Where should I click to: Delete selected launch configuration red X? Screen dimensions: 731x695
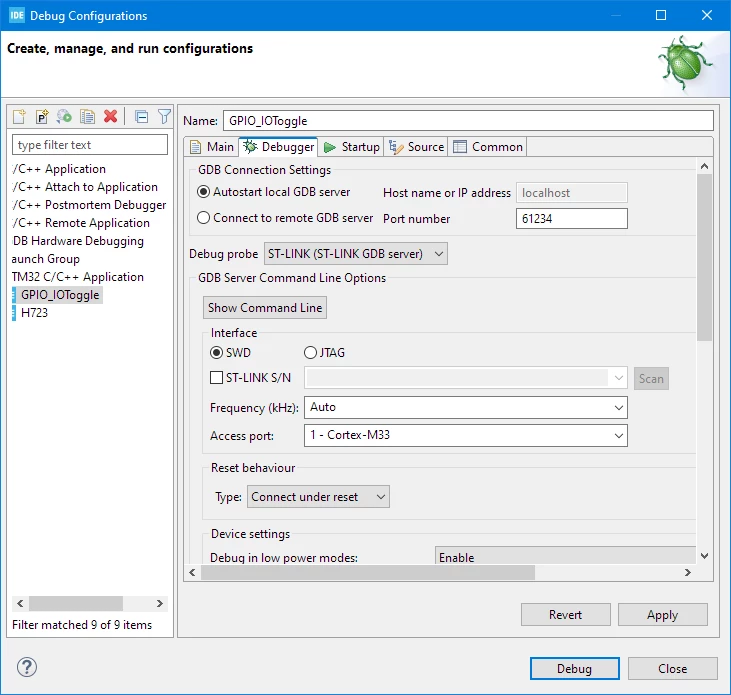click(x=110, y=117)
